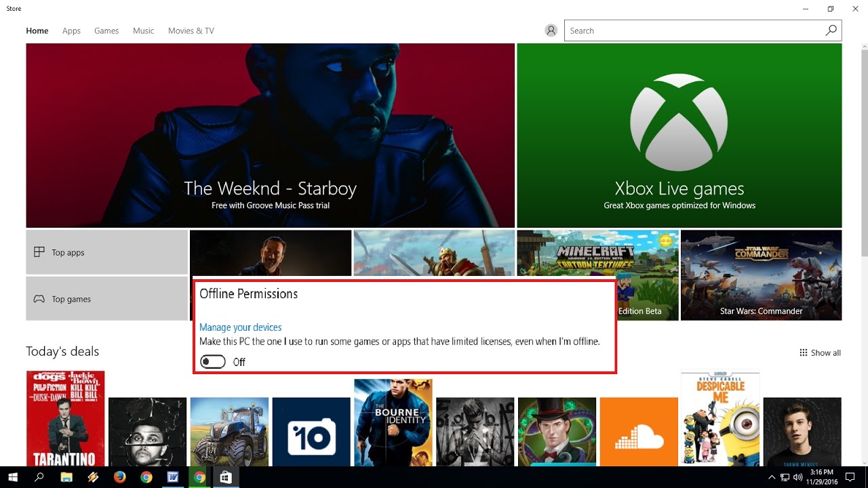Go to the Music tab
868x488 pixels.
pos(144,30)
